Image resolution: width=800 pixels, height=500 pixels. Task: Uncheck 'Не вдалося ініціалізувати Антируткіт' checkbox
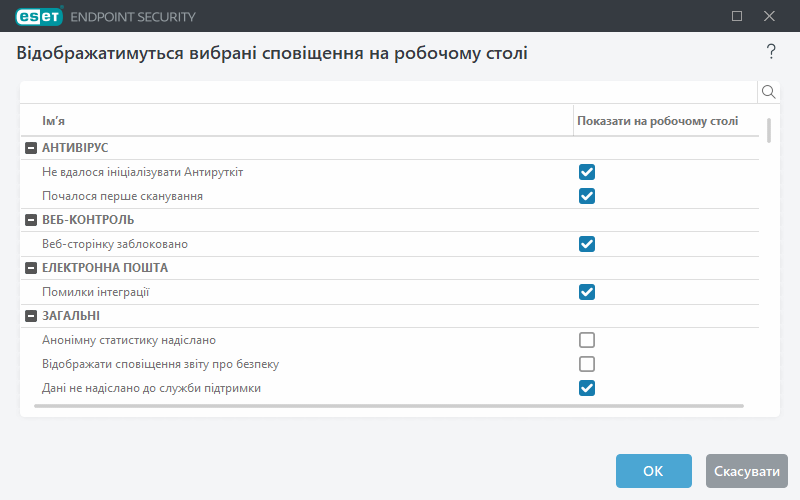(x=587, y=172)
